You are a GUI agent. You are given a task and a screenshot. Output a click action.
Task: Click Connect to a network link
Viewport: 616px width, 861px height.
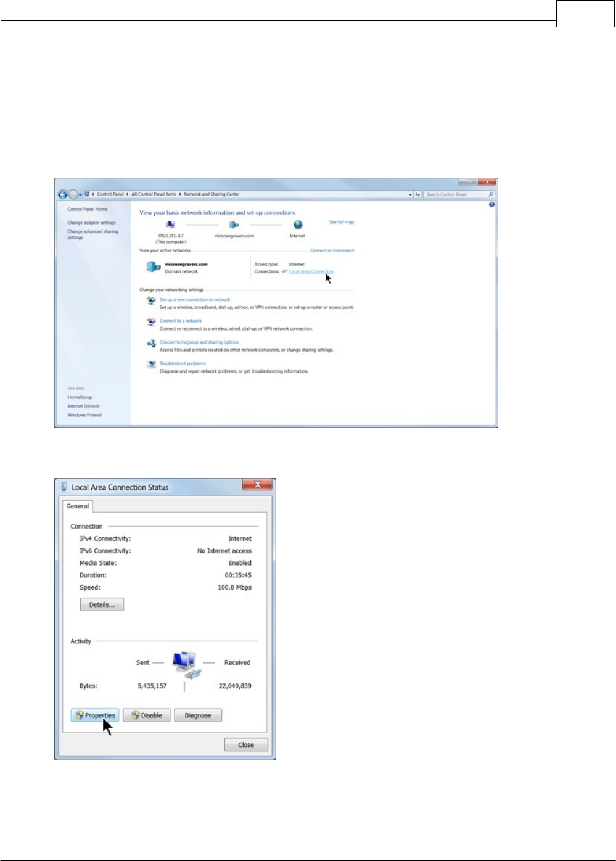[181, 321]
